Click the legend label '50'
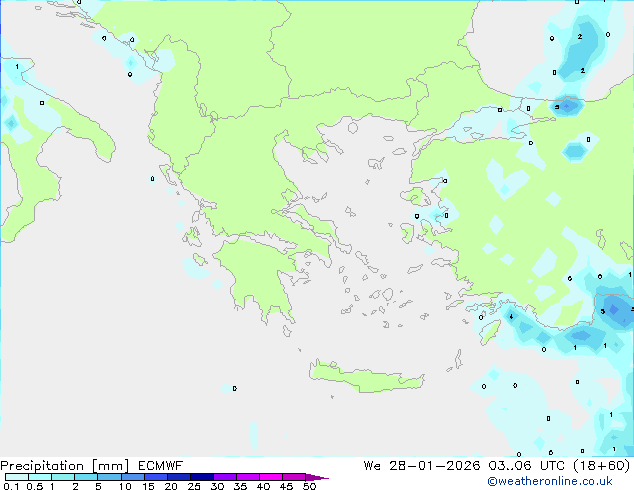This screenshot has height=490, width=634. click(309, 486)
